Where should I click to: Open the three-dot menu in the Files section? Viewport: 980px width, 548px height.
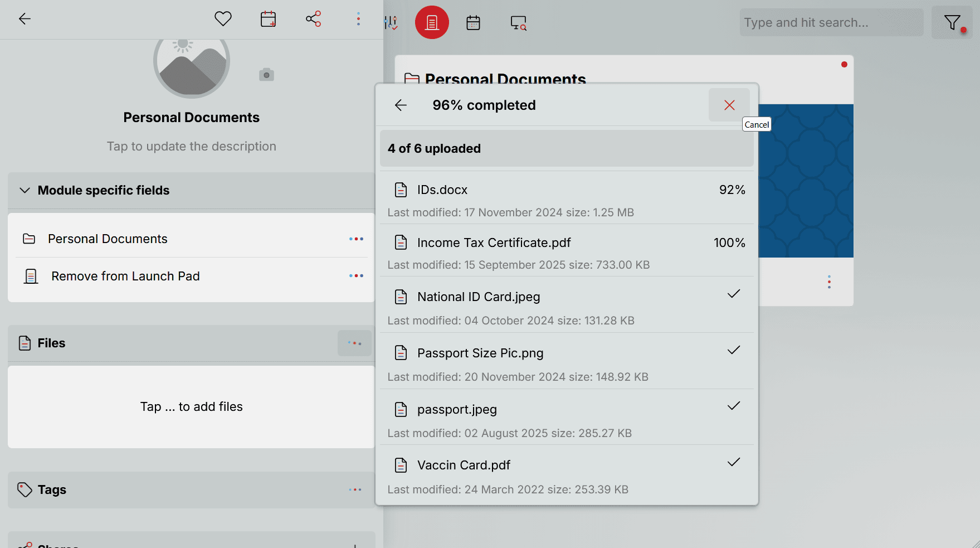355,343
